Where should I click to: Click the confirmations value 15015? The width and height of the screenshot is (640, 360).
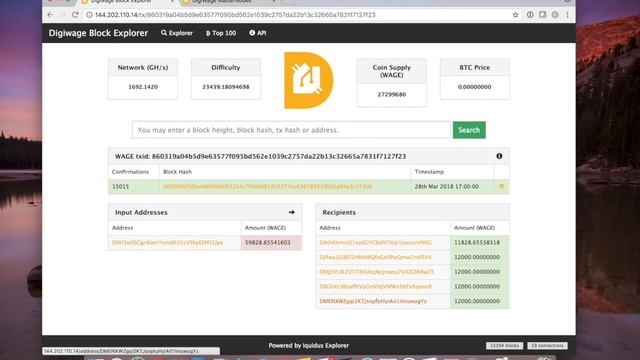[120, 187]
